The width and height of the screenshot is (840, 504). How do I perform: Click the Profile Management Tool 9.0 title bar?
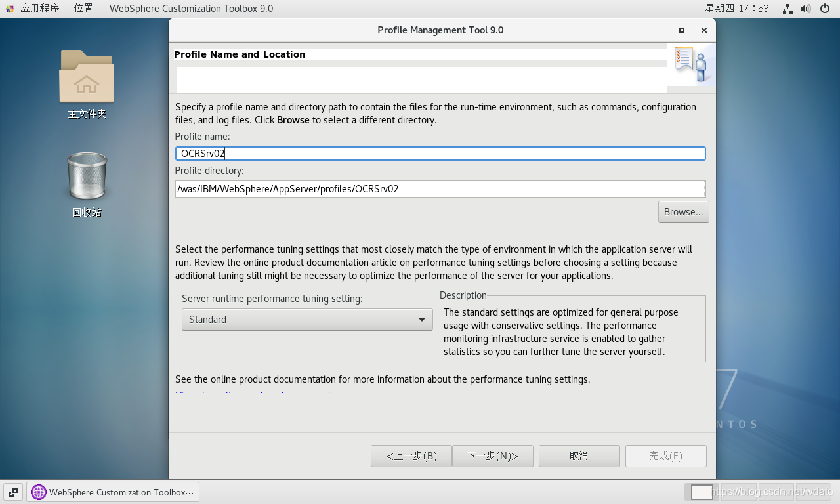point(440,30)
